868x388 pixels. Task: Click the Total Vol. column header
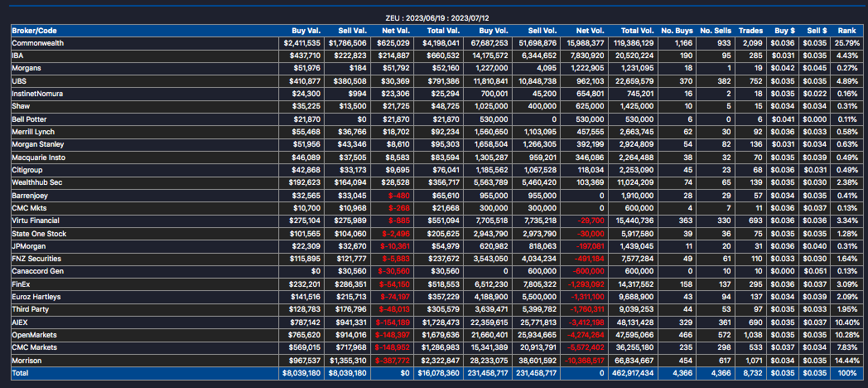639,31
